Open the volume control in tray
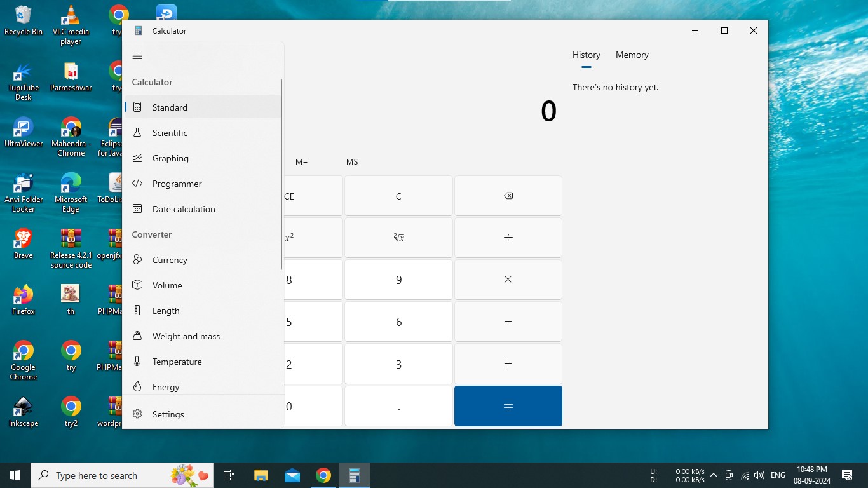 [759, 475]
